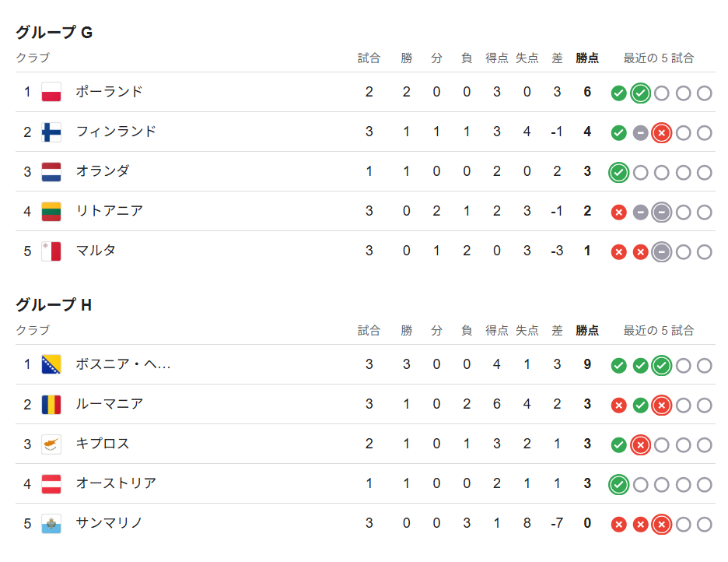The height and width of the screenshot is (562, 728).
Task: Click Austria's green win result marker
Action: [618, 485]
